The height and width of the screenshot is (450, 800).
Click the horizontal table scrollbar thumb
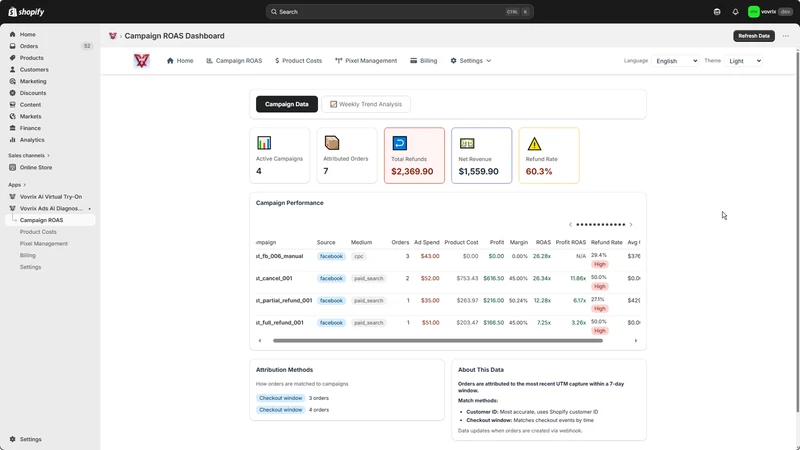[x=438, y=340]
